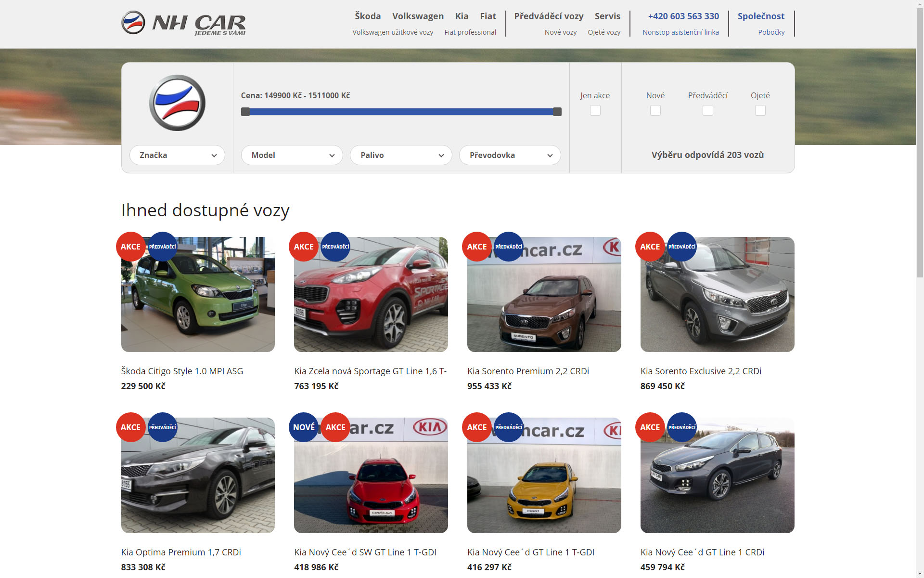924x578 pixels.
Task: Click AKCE badge on Sorento Premium card
Action: tap(477, 247)
